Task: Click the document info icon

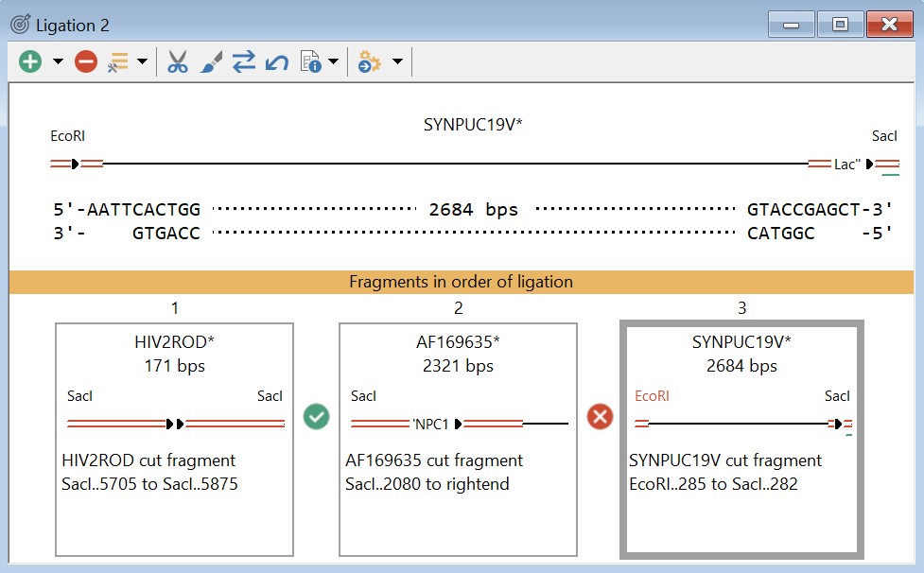Action: click(x=310, y=62)
